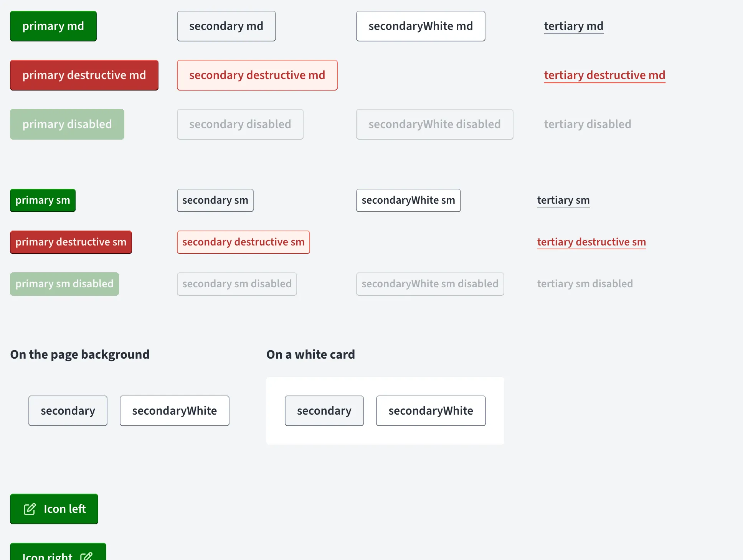743x560 pixels.
Task: Click the tertiary destructive sm link
Action: (591, 242)
